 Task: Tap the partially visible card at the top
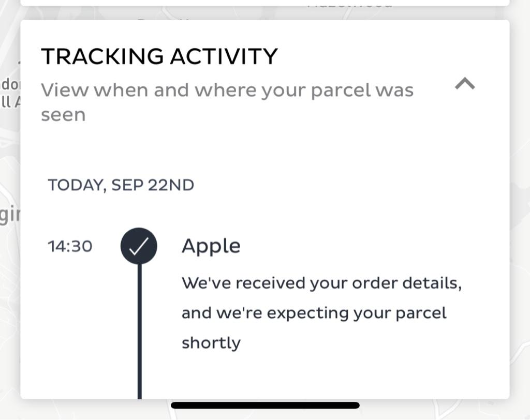(x=265, y=3)
